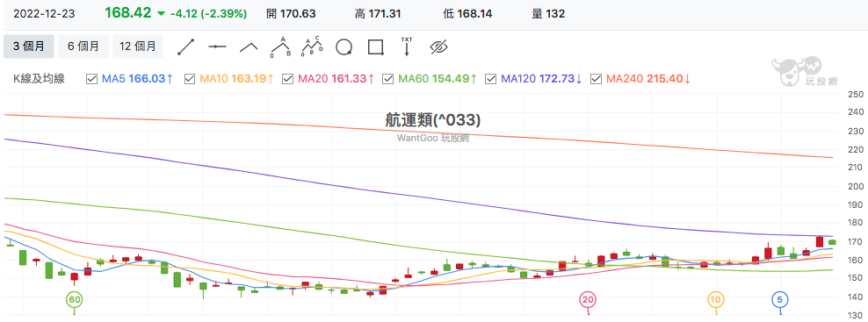Click the K線及均線 label
Image resolution: width=868 pixels, height=322 pixels.
[39, 79]
